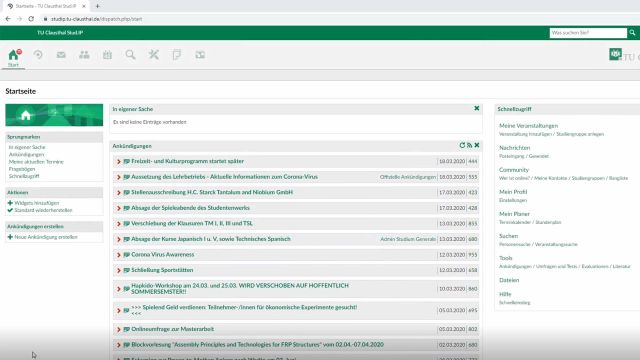Go back in browser history
640x360 pixels.
coord(8,19)
